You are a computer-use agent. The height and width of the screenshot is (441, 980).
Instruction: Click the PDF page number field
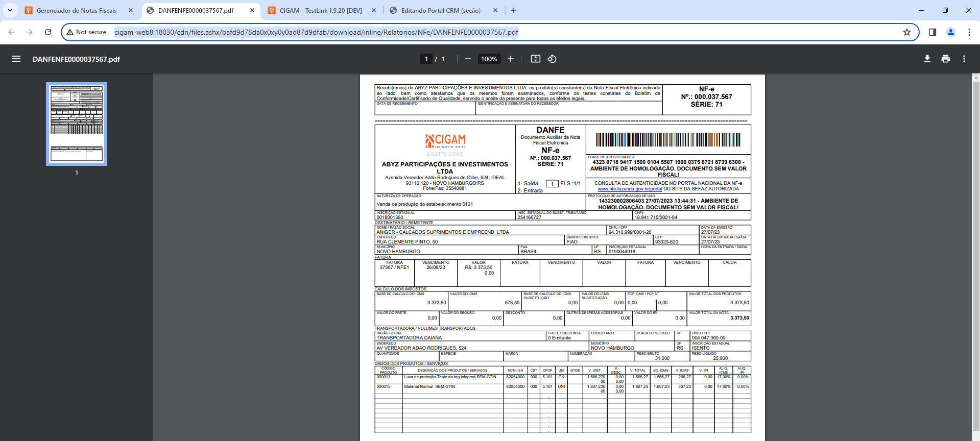426,59
